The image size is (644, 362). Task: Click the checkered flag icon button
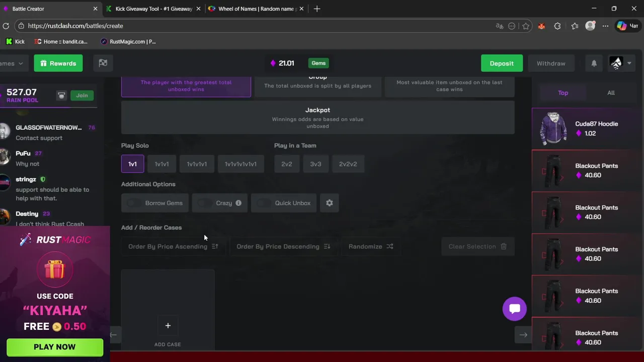(x=103, y=63)
